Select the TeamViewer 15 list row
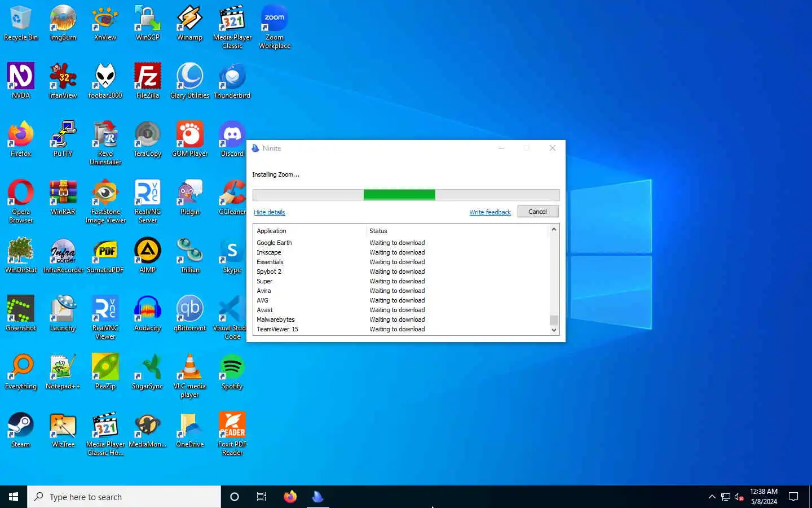The width and height of the screenshot is (812, 508). coord(401,329)
